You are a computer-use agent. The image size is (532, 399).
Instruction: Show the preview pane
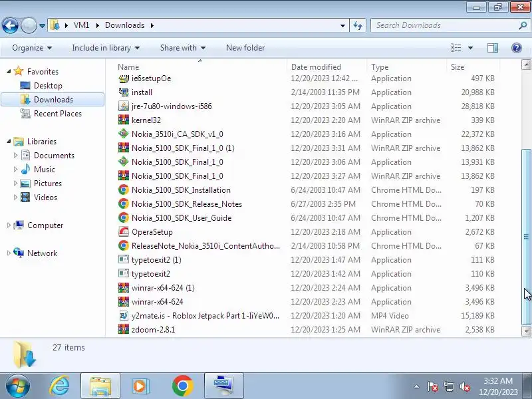click(x=493, y=48)
